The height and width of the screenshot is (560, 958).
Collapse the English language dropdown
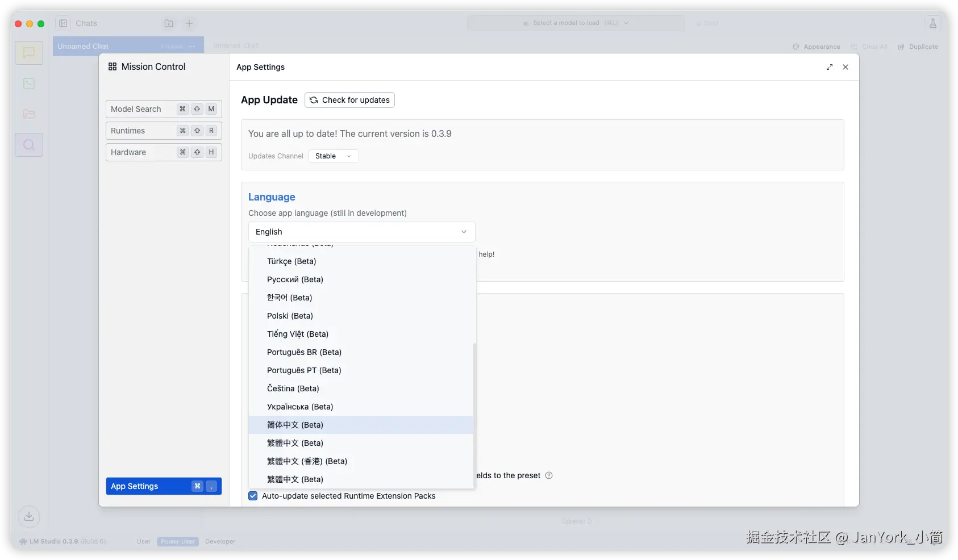[x=361, y=232]
